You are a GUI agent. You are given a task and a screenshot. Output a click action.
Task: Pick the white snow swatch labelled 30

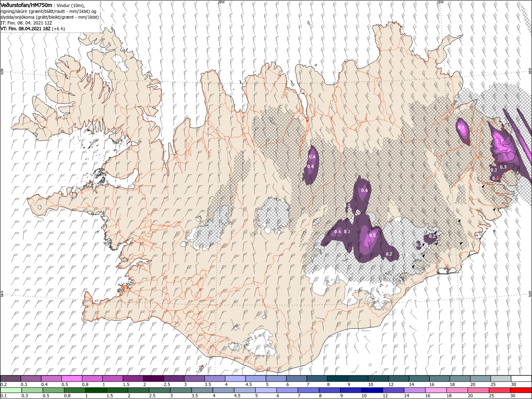point(521,379)
